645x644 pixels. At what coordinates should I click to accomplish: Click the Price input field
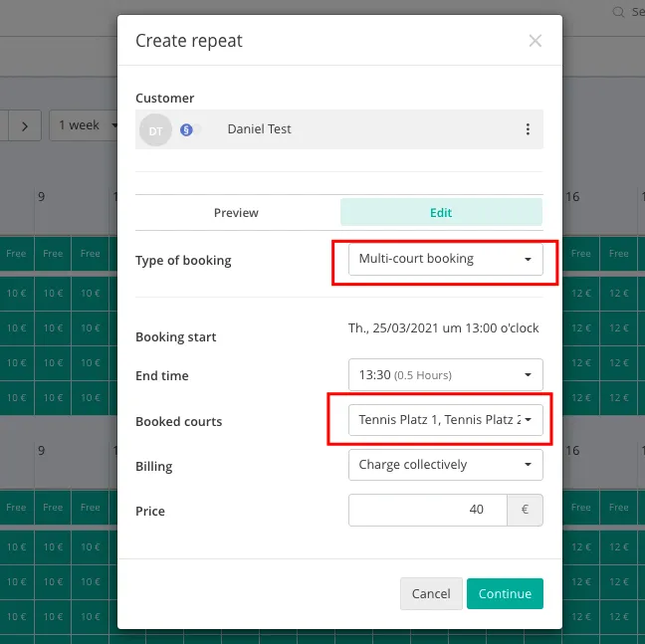pos(428,510)
